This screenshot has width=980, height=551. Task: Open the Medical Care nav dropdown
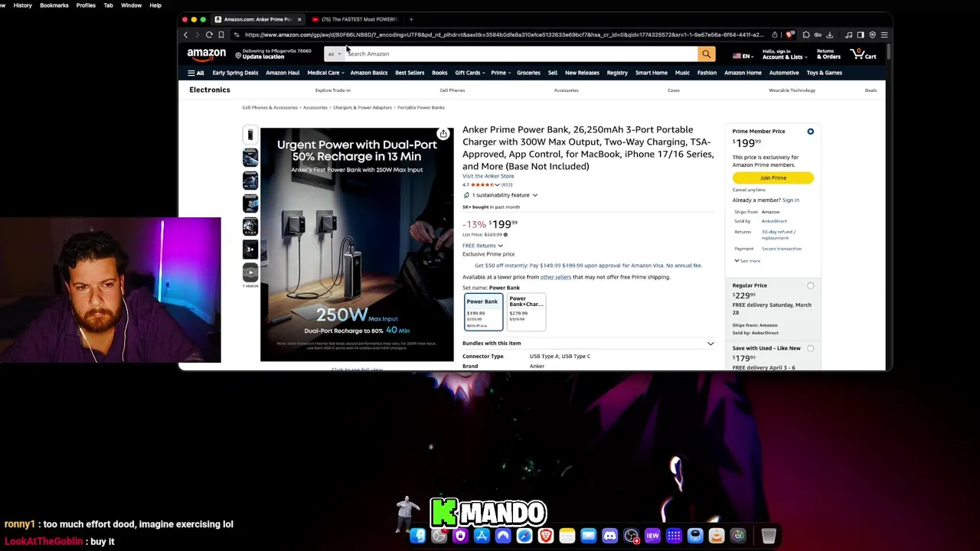[325, 73]
